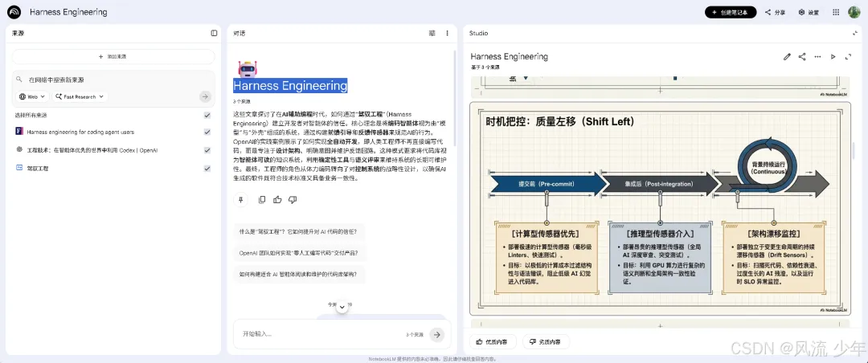Click the 3 个来源 label under chat heading
This screenshot has width=868, height=363.
point(241,102)
